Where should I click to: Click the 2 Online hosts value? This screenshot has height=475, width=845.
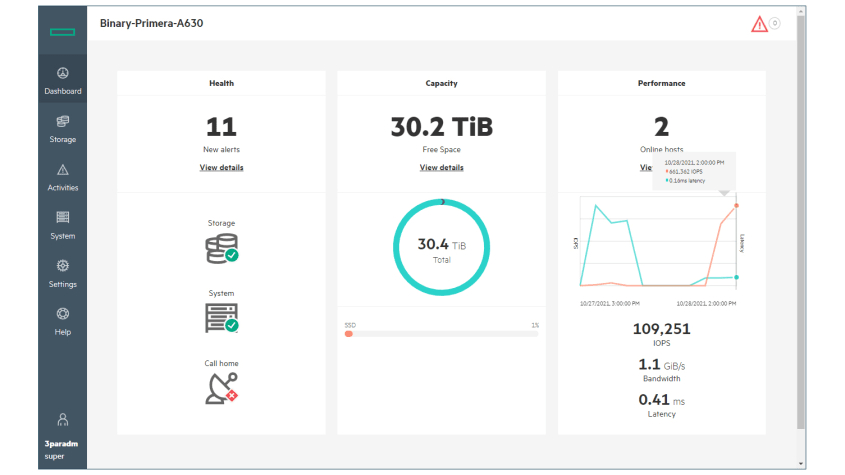click(x=661, y=127)
